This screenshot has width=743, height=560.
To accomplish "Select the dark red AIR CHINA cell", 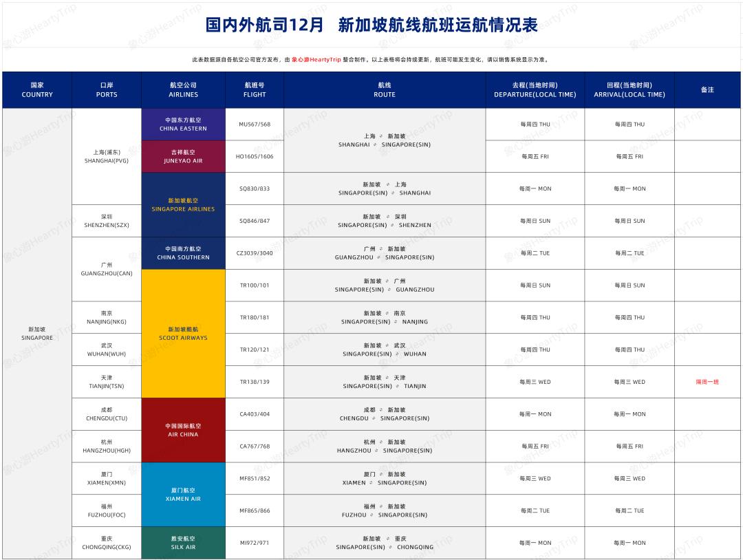I will pyautogui.click(x=182, y=430).
